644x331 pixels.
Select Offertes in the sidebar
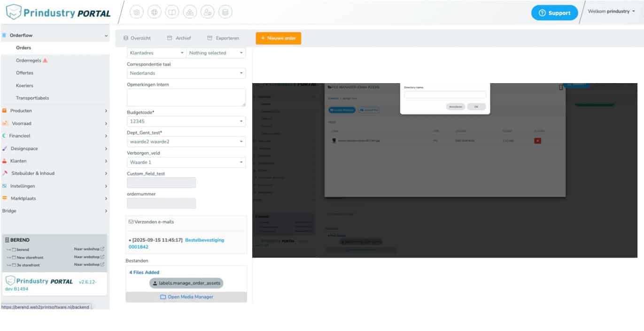click(24, 73)
